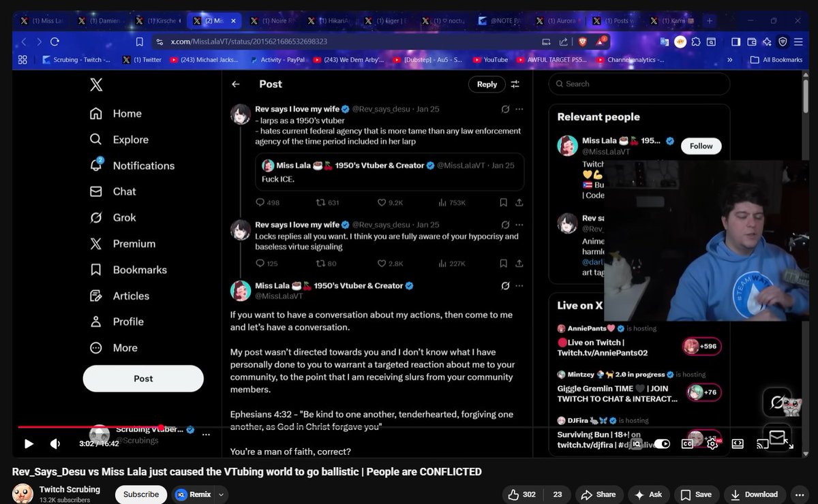
Task: Open the YouTube bookmark in the bookmarks bar
Action: tap(489, 60)
